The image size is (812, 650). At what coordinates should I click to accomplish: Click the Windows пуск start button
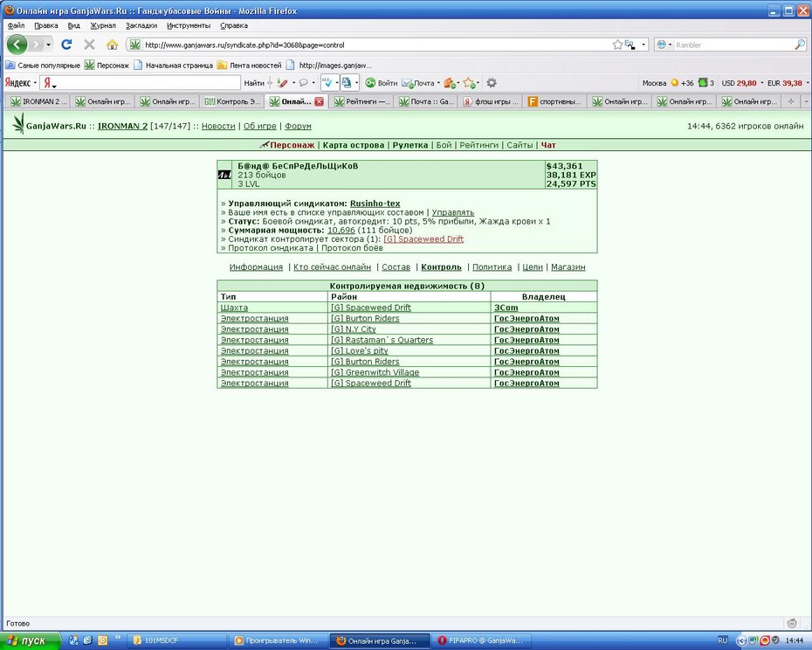[x=31, y=640]
